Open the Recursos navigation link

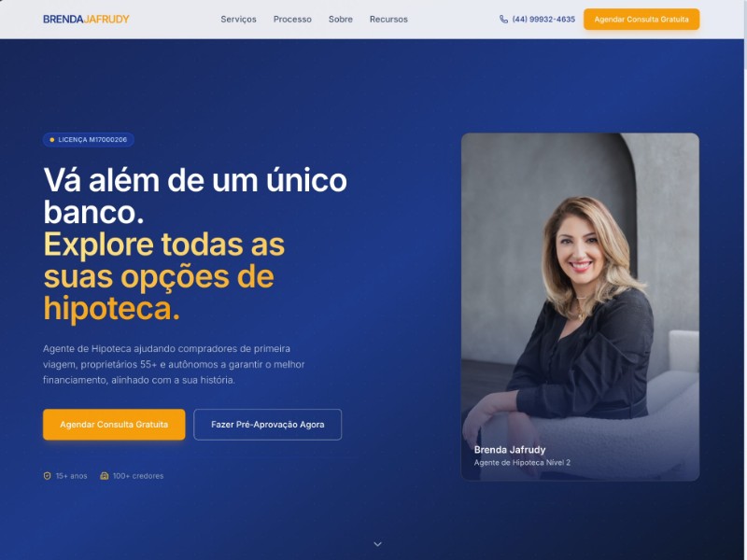[388, 20]
